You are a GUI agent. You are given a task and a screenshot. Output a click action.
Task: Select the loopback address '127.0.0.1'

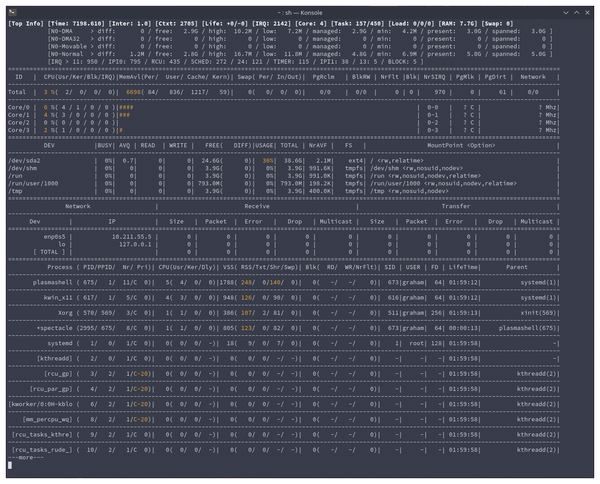(135, 244)
